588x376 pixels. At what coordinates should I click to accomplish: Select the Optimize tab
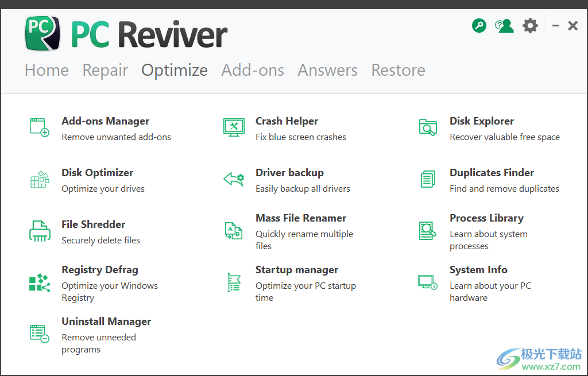click(175, 70)
